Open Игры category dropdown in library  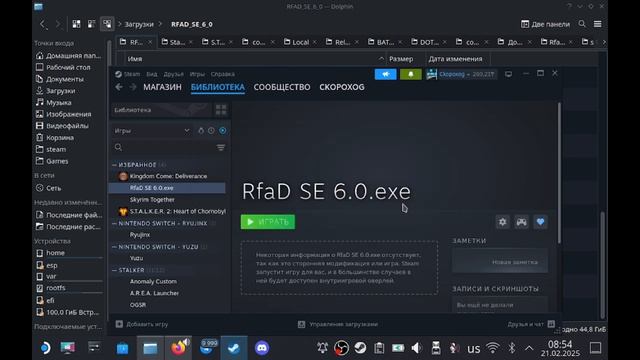151,131
